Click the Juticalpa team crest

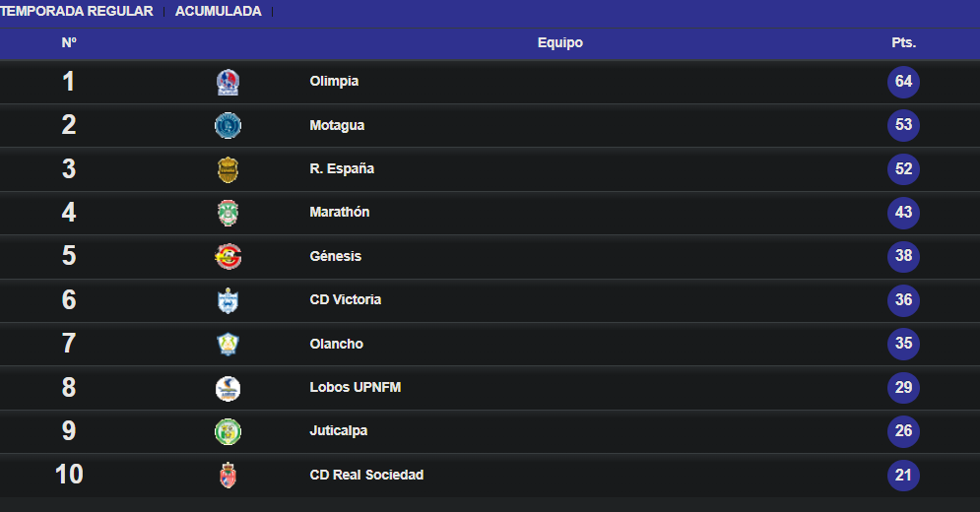point(228,431)
